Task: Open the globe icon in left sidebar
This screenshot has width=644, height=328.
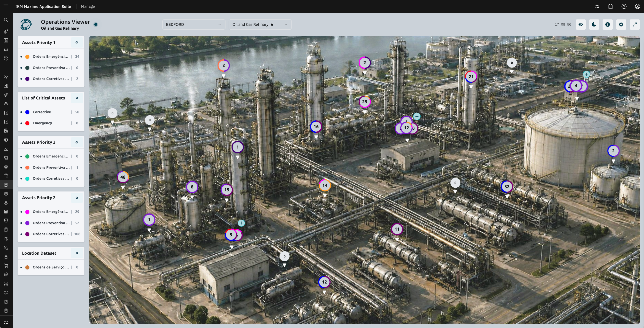Action: (x=6, y=140)
